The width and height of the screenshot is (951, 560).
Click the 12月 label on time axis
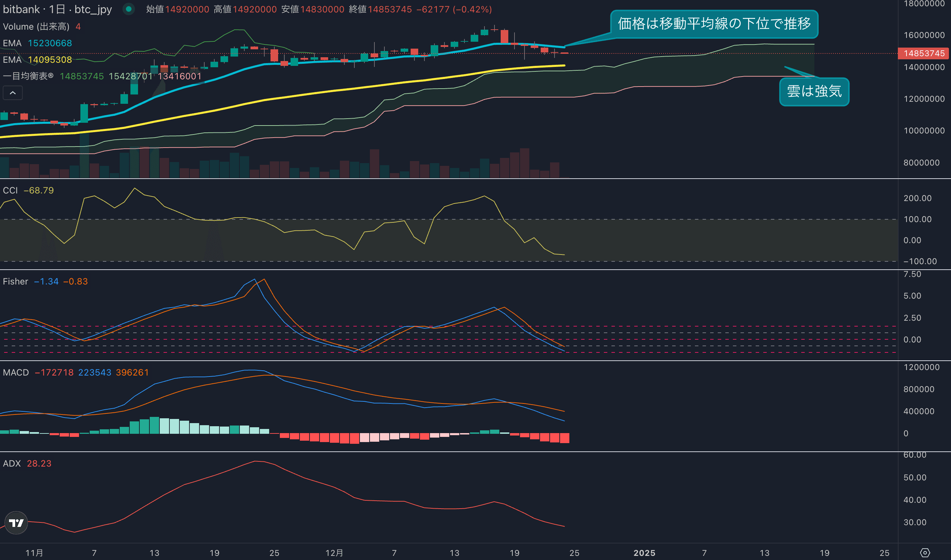coord(334,553)
